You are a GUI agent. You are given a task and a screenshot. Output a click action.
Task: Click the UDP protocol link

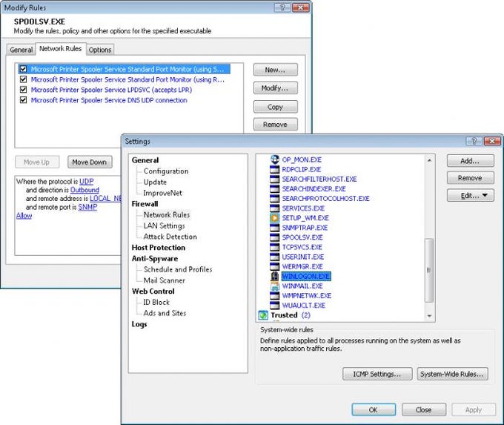coord(87,181)
